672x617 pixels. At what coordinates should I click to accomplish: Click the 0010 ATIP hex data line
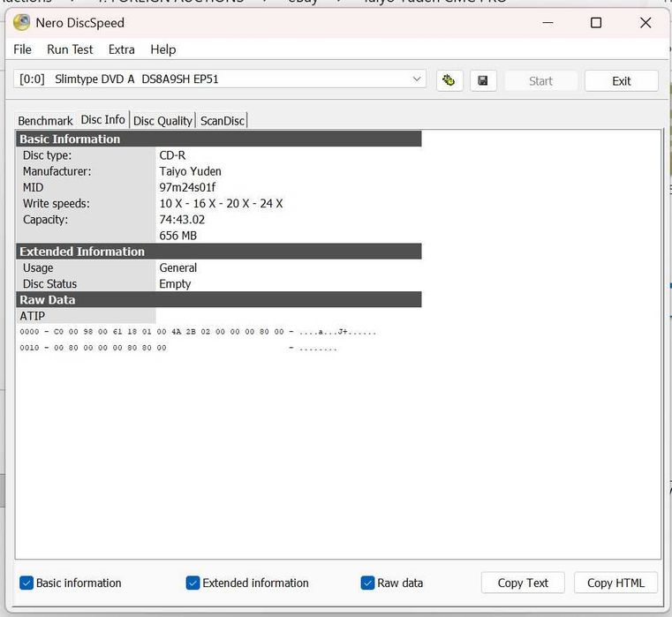click(x=177, y=348)
